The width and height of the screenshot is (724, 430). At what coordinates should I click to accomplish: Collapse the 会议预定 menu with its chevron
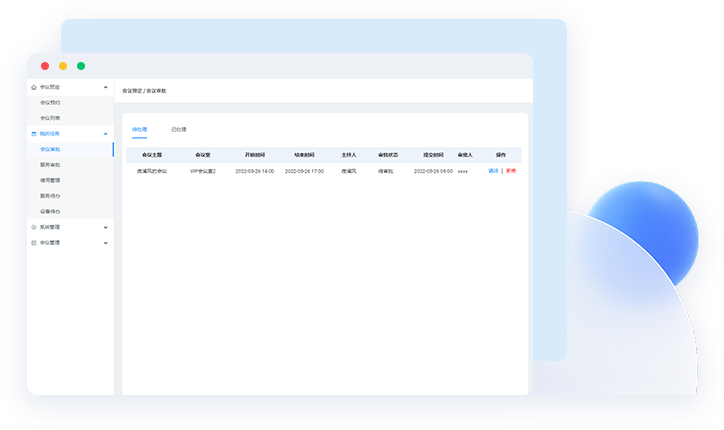tap(105, 87)
